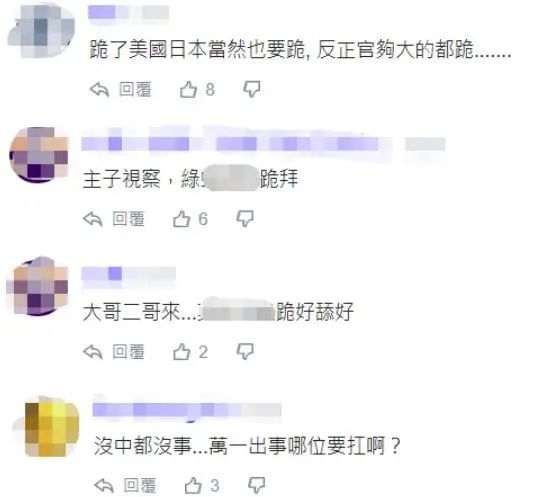Like the 大哥二哥來 comment

(x=181, y=352)
